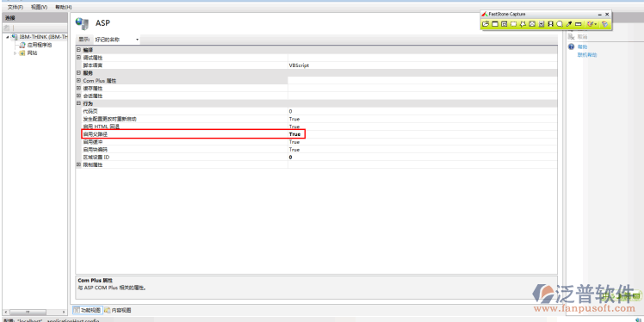Expand the Com Plus 属性 group
This screenshot has width=644, height=322.
pyautogui.click(x=78, y=81)
